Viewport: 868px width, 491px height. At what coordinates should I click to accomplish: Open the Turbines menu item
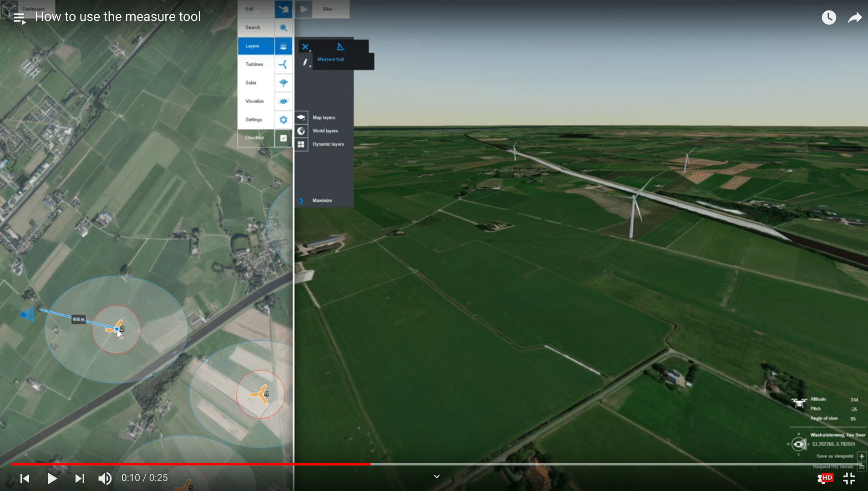256,65
